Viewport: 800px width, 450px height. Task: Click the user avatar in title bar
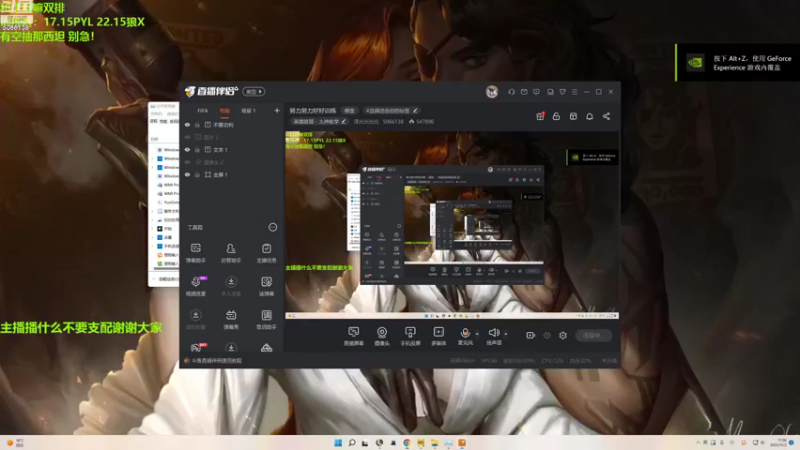pyautogui.click(x=492, y=92)
